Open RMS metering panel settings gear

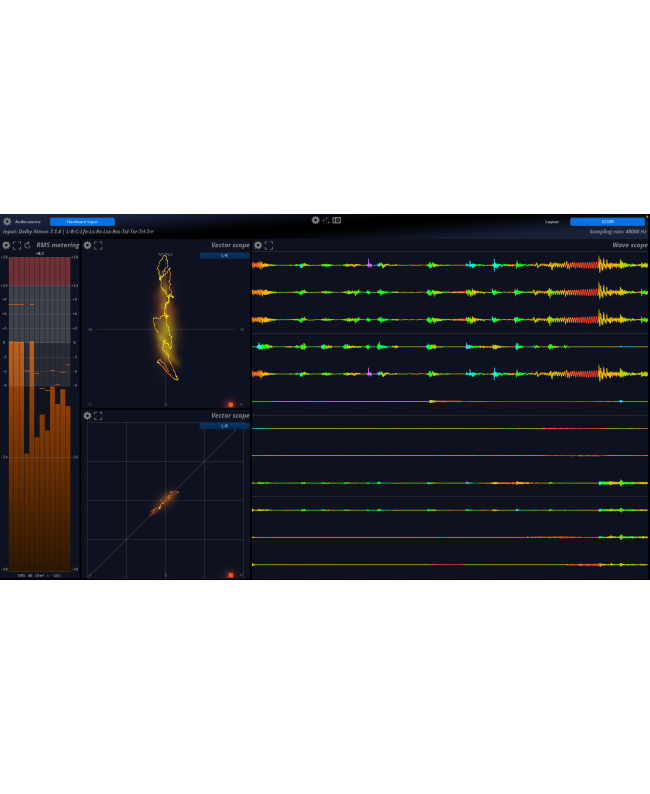point(6,245)
